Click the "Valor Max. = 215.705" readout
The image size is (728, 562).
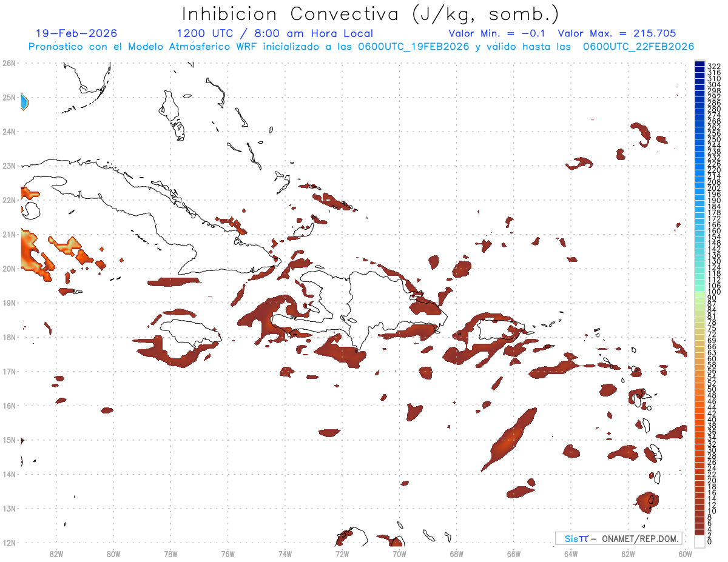616,33
